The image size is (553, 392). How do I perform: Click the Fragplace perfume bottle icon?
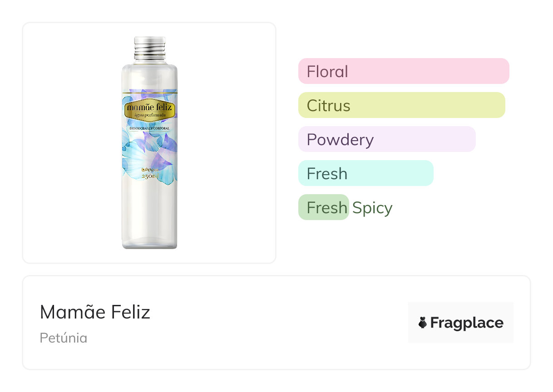pos(423,323)
